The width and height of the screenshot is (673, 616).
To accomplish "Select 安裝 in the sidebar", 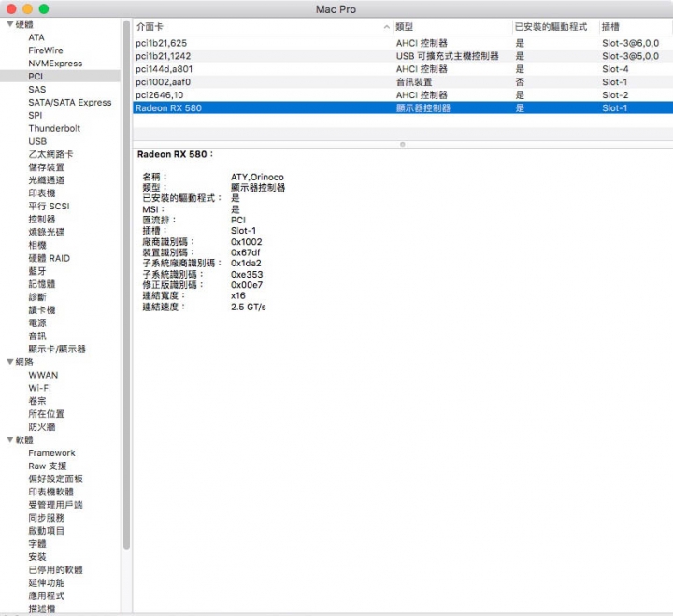I will point(37,557).
